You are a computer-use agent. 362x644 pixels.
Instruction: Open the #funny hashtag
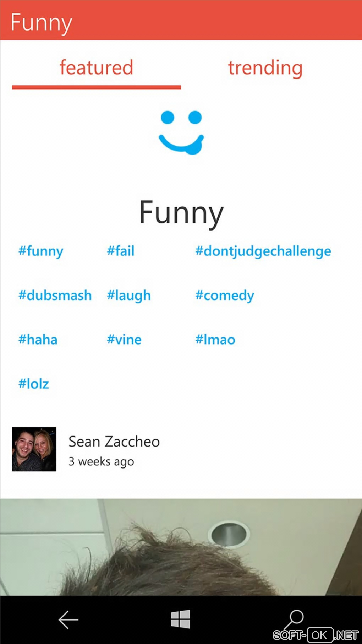41,251
